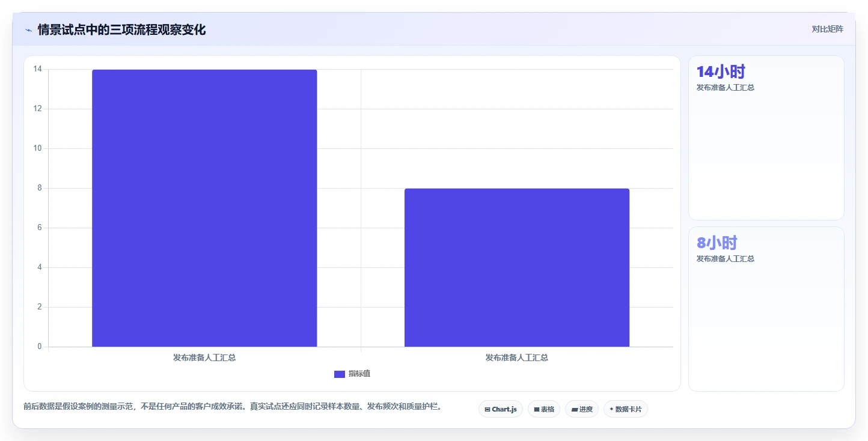
Task: Toggle the 指标值 legend color swatch
Action: (x=340, y=374)
